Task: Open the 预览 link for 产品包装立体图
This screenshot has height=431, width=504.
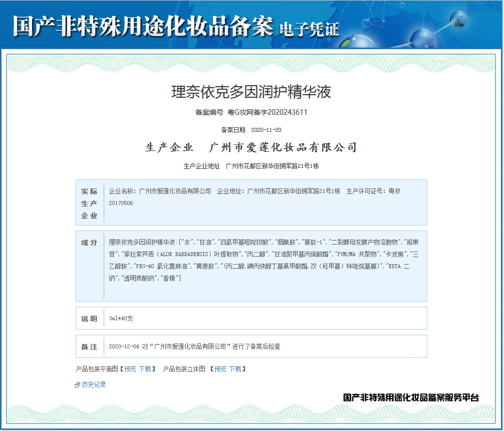Action: [220, 369]
